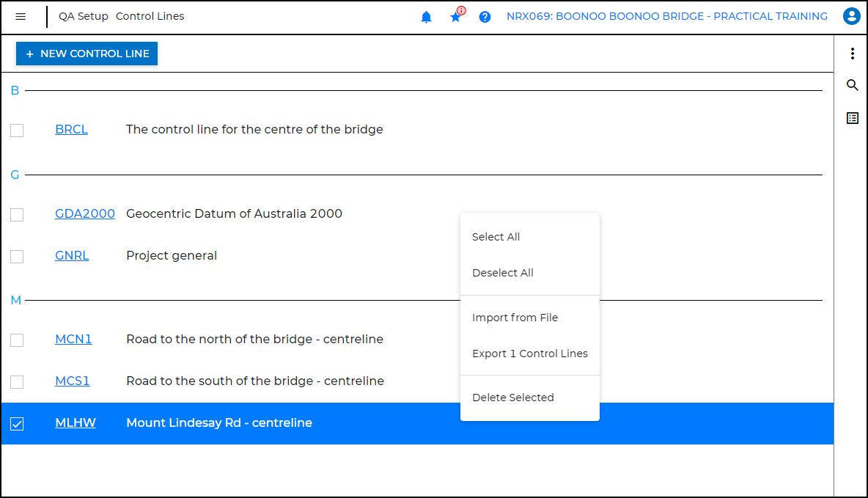Select the 'Mount Lindesay Rd - centreline' description
Viewport: 868px width, 498px height.
219,422
